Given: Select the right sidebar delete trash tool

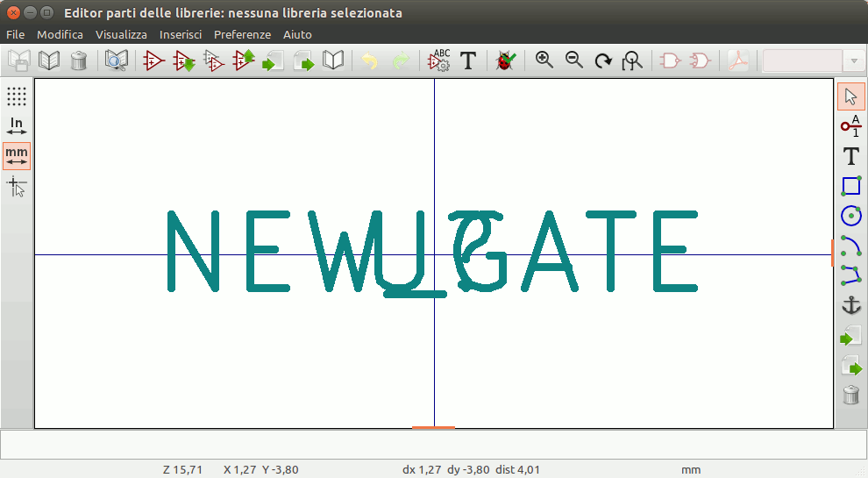Looking at the screenshot, I should (850, 395).
